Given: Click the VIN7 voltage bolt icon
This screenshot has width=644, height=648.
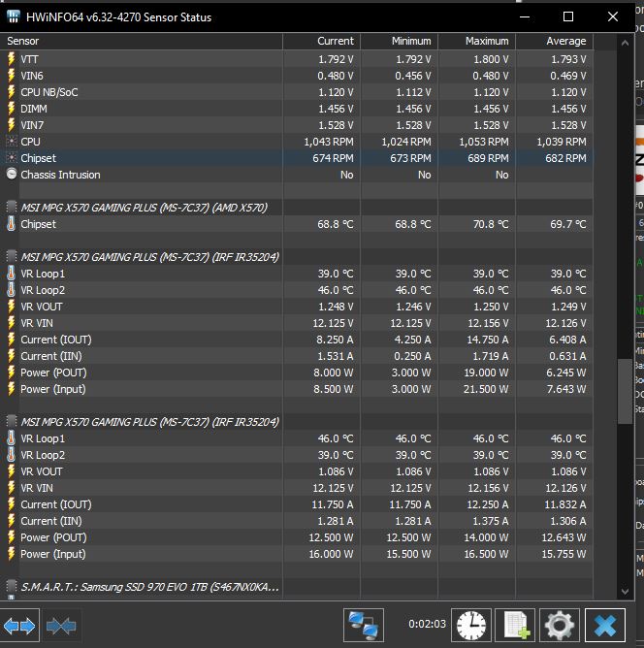Looking at the screenshot, I should coord(12,125).
